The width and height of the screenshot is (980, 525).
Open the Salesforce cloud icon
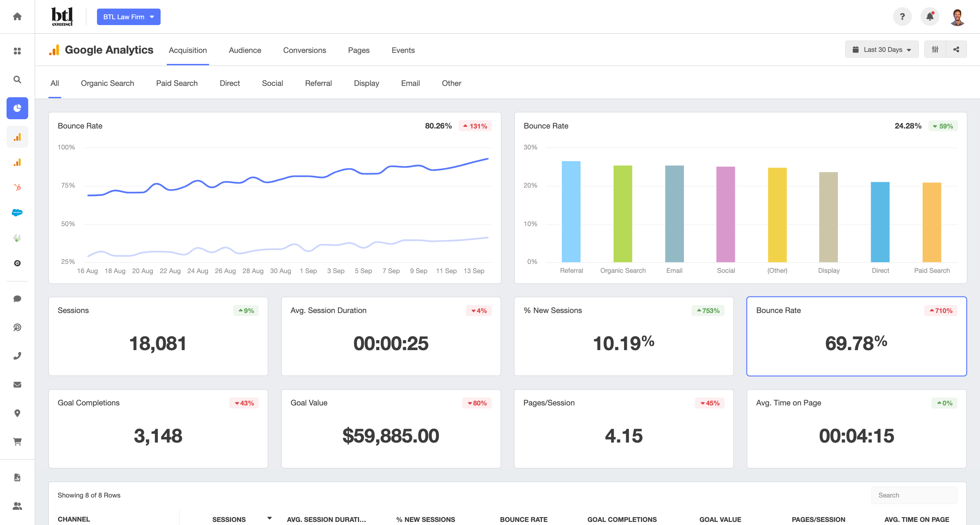[17, 213]
